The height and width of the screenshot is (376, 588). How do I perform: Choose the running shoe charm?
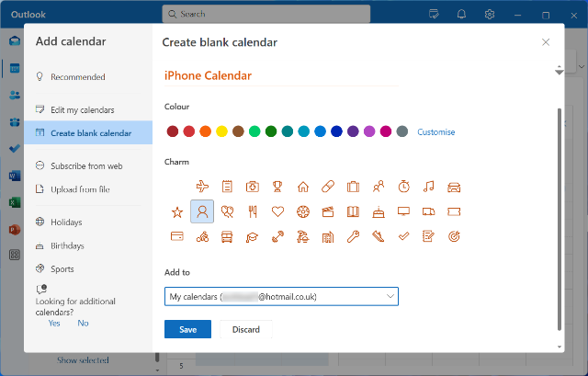[x=379, y=237]
